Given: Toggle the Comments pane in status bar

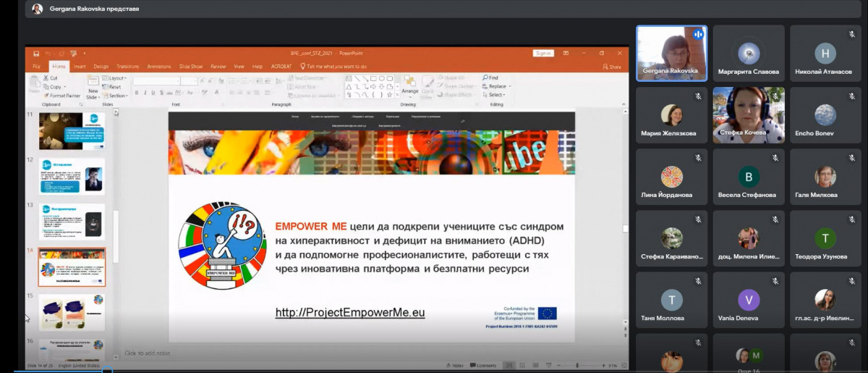Looking at the screenshot, I should 482,366.
